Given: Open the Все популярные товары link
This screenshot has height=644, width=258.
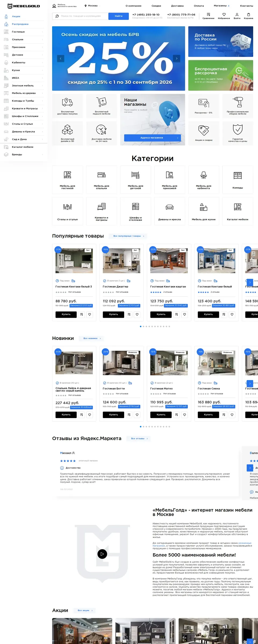Looking at the screenshot, I should [128, 236].
